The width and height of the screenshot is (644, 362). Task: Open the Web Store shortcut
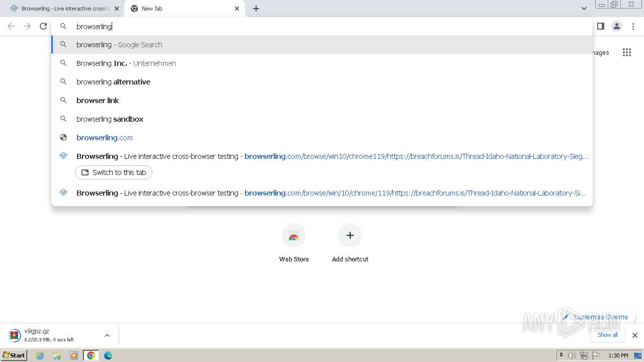(x=294, y=243)
